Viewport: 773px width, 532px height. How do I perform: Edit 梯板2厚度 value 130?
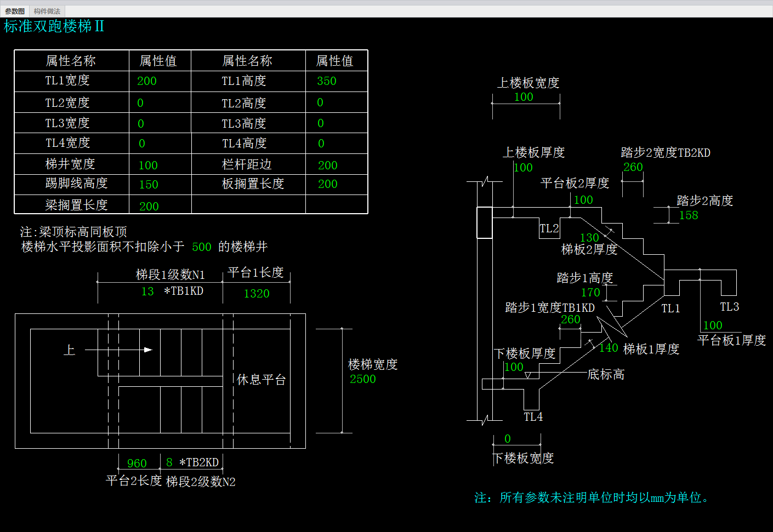click(589, 238)
